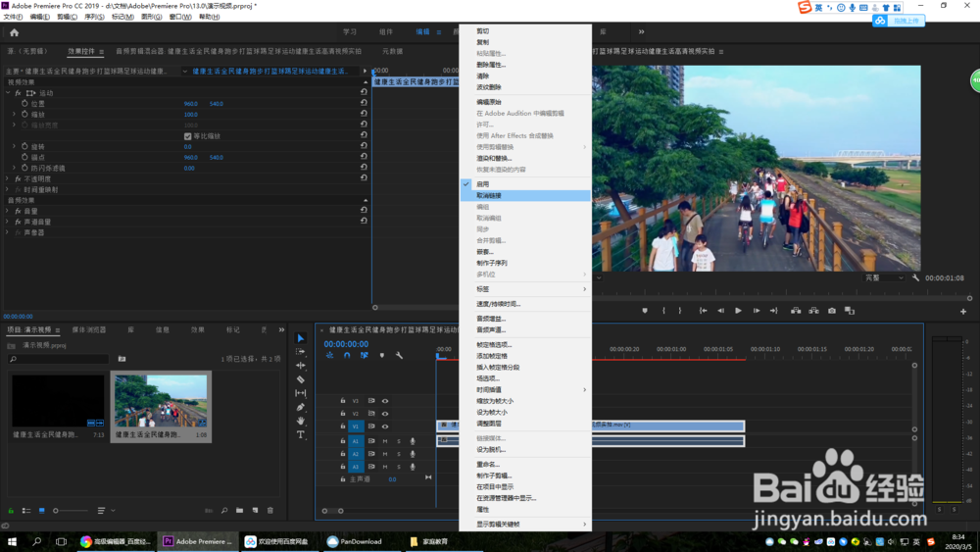Image resolution: width=980 pixels, height=552 pixels.
Task: Select video clip thumbnail 1:08 in project
Action: point(161,401)
